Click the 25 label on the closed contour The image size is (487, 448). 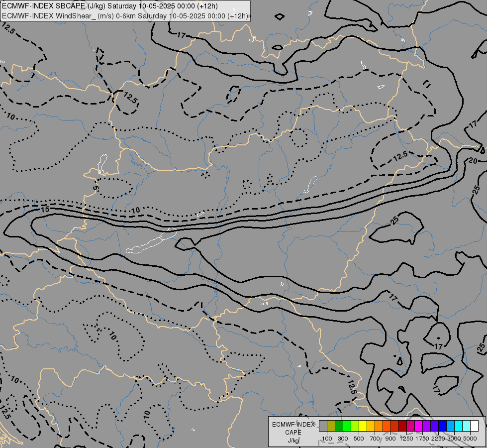[394, 221]
